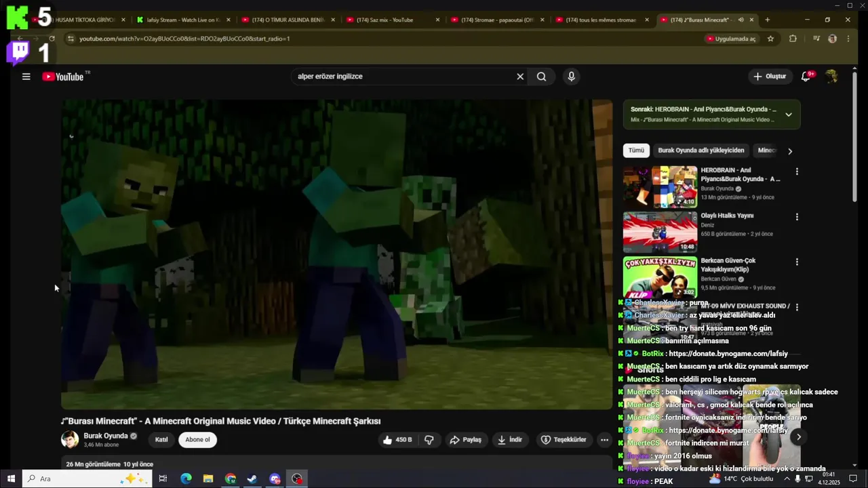Image resolution: width=868 pixels, height=488 pixels.
Task: Click the Minecraft video player
Action: [x=337, y=255]
